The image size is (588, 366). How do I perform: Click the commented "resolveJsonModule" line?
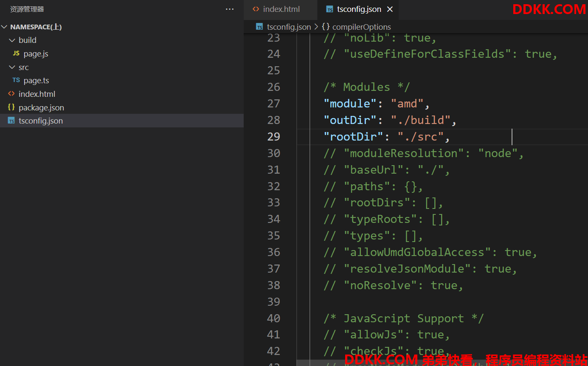point(420,269)
